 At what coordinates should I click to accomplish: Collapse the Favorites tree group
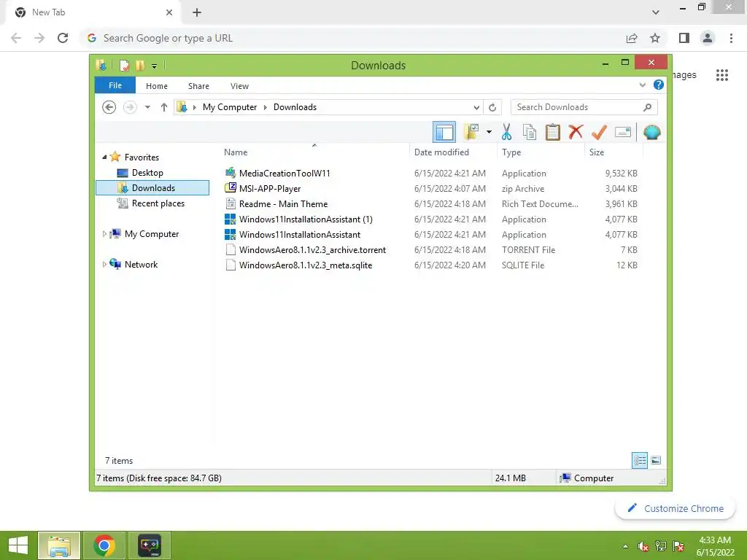(104, 157)
